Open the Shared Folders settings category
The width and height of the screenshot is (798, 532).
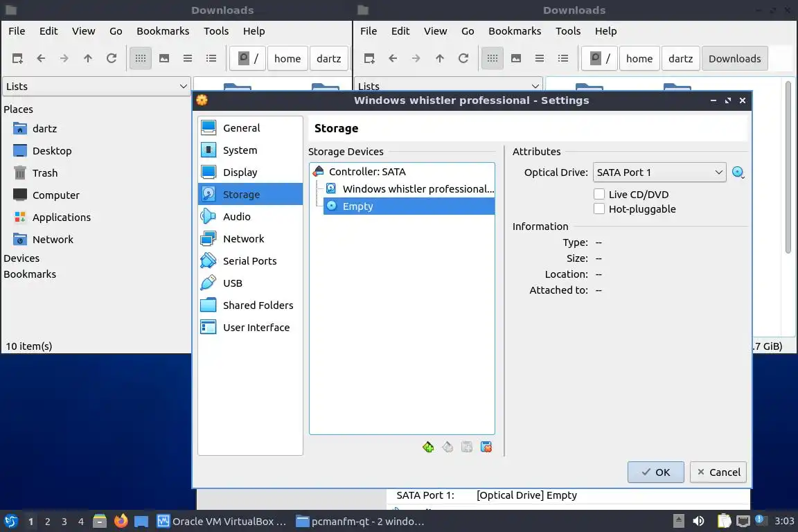[x=250, y=305]
